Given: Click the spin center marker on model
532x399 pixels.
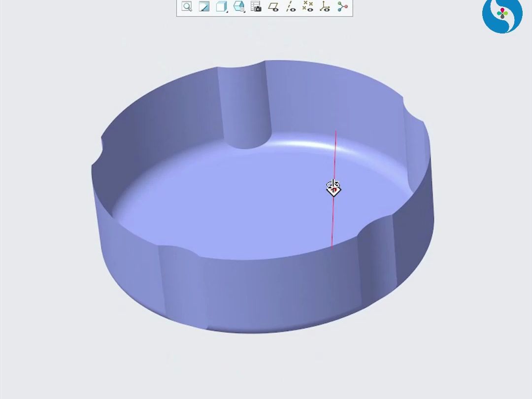Looking at the screenshot, I should point(333,188).
